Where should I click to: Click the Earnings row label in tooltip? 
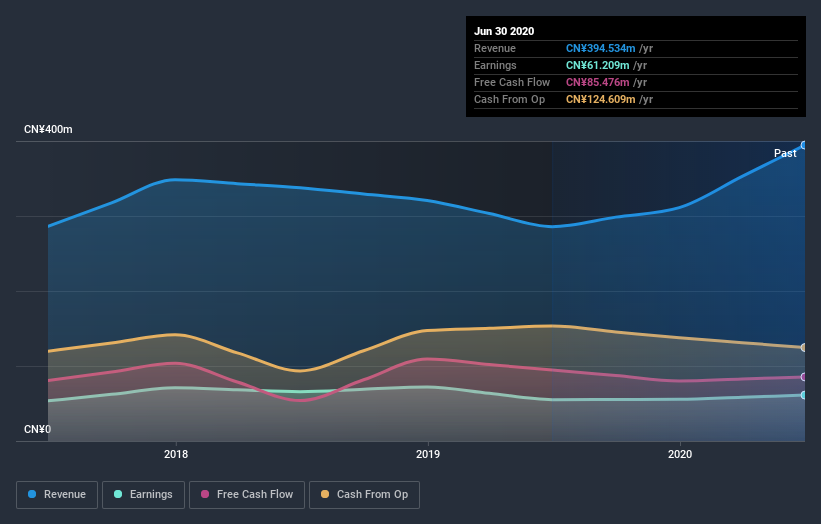pos(495,65)
